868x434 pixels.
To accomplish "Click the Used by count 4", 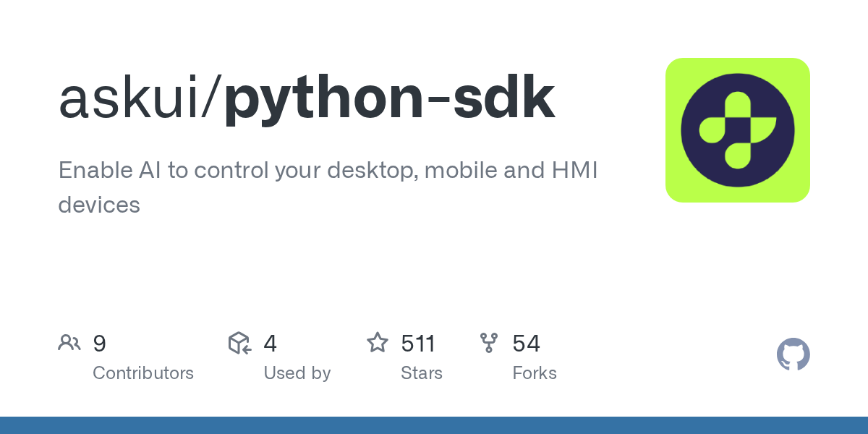I will [270, 343].
